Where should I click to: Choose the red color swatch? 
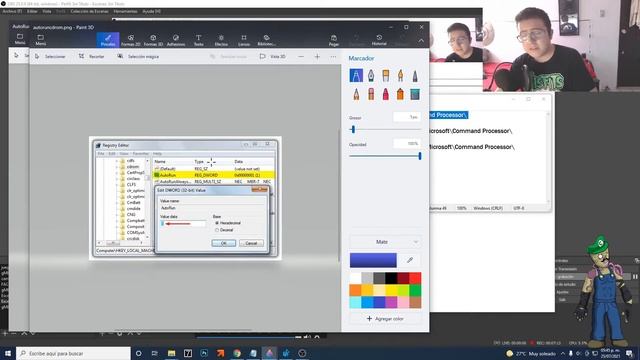(415, 278)
